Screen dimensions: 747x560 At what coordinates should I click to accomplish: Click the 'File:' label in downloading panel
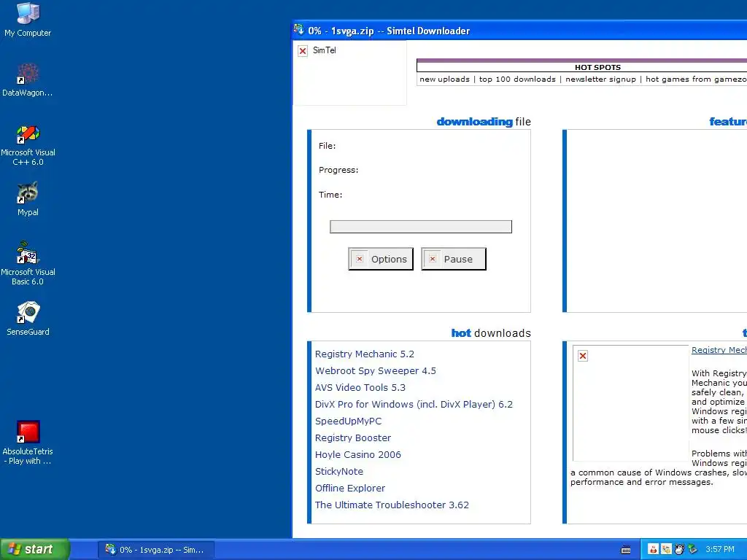pyautogui.click(x=328, y=146)
